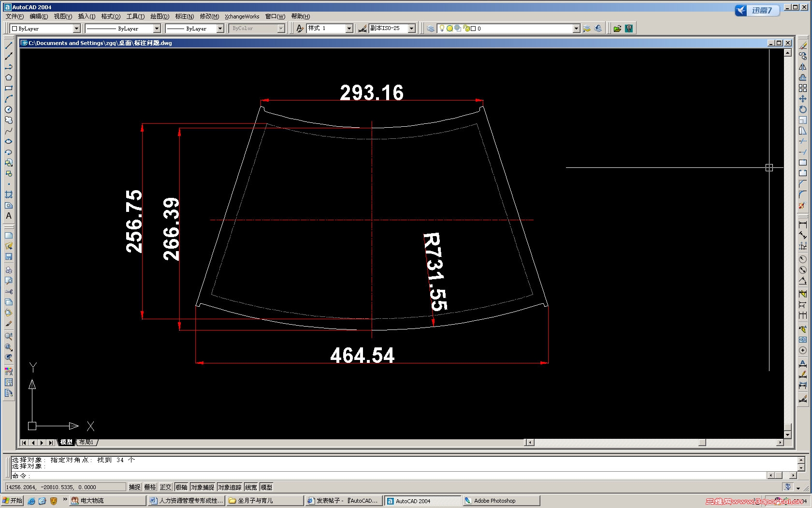
Task: Toggle 模型 model space button in status bar
Action: click(266, 487)
